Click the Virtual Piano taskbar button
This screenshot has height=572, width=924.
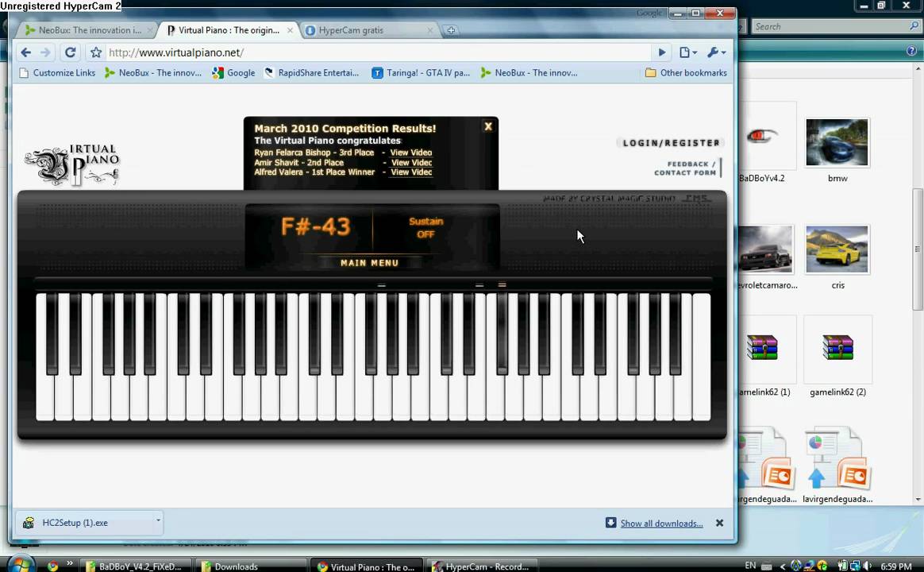[367, 566]
